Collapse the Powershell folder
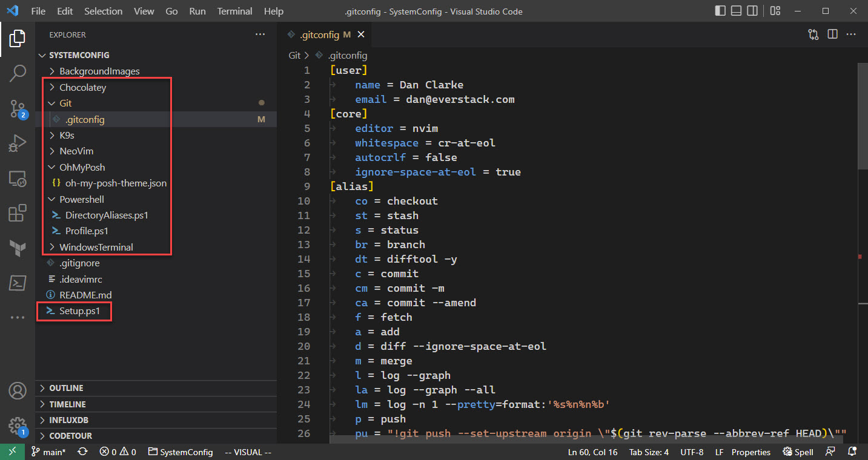This screenshot has height=460, width=868. (81, 199)
